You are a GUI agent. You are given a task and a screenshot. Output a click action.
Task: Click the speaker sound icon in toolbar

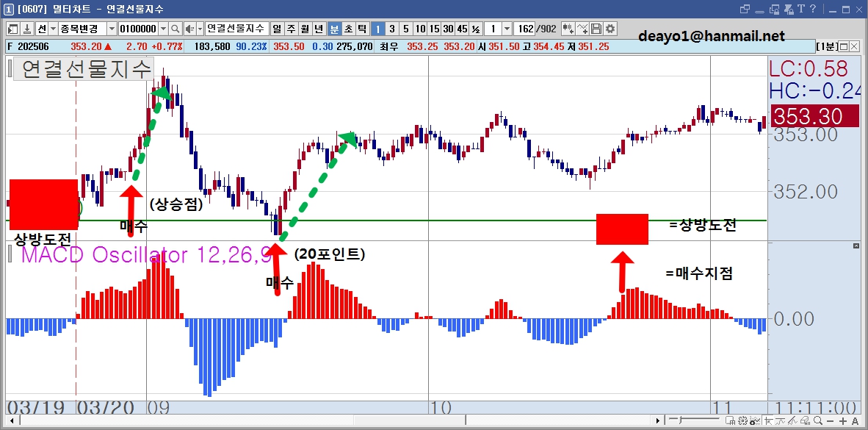pyautogui.click(x=189, y=29)
